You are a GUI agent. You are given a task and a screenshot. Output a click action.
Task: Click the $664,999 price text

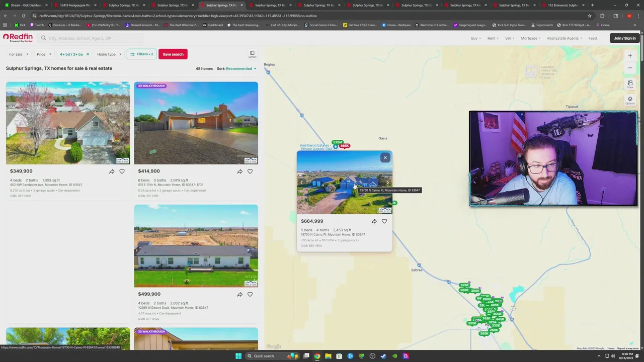312,221
